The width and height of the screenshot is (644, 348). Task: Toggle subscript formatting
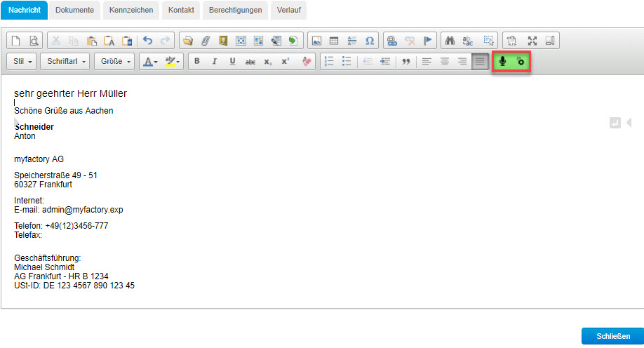268,62
